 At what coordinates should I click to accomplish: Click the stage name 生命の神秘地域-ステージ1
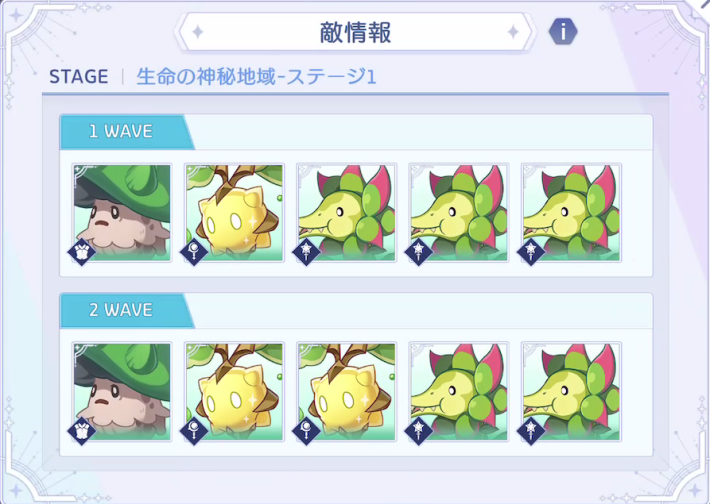point(256,77)
